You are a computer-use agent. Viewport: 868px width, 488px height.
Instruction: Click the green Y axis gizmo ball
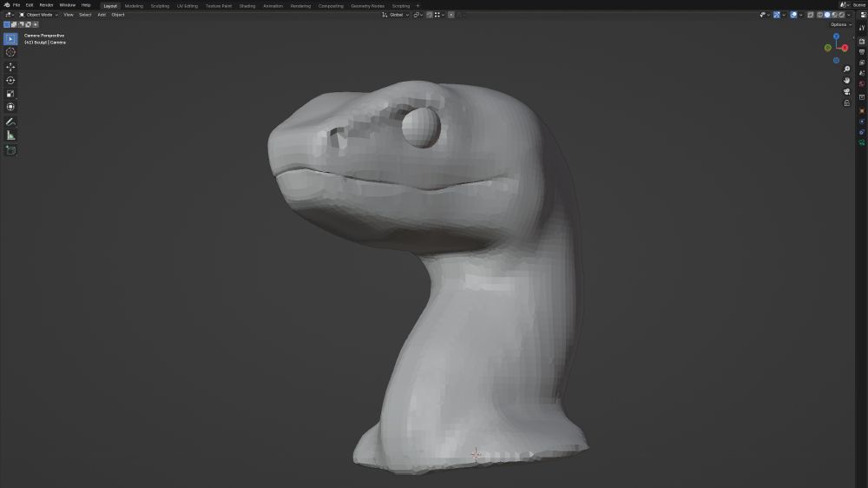click(827, 48)
